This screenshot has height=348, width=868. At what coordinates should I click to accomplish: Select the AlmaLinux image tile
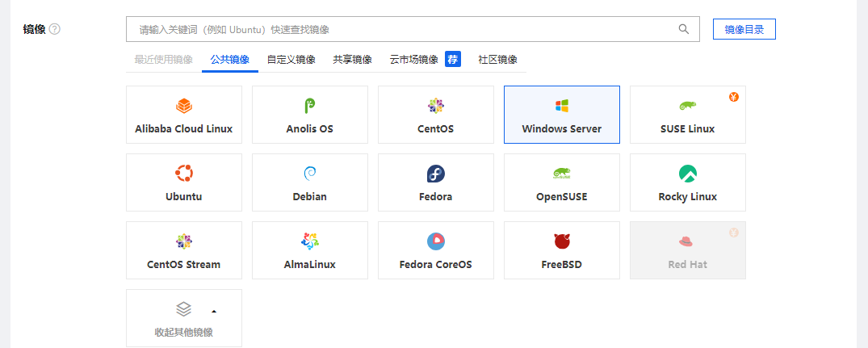[x=309, y=250]
